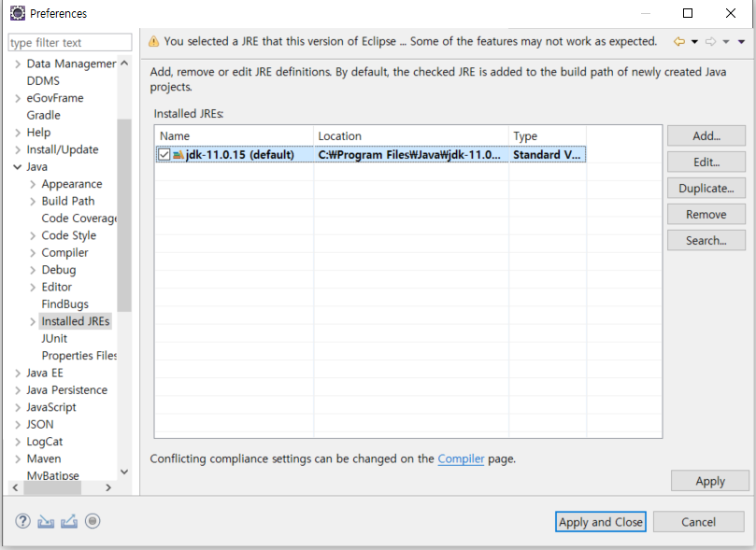Open the back history dropdown arrow
The width and height of the screenshot is (756, 550).
(x=694, y=42)
